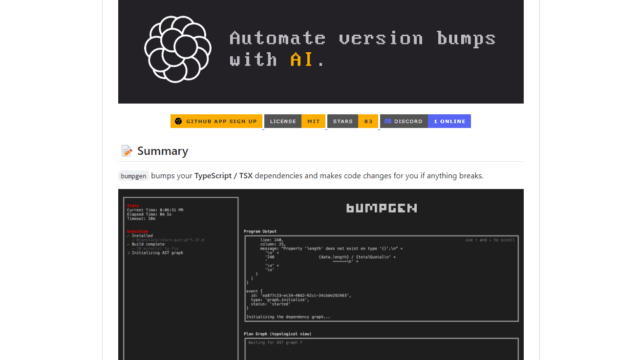Image resolution: width=640 pixels, height=360 pixels.
Task: Join via the Discord 1 online badge
Action: pos(425,121)
